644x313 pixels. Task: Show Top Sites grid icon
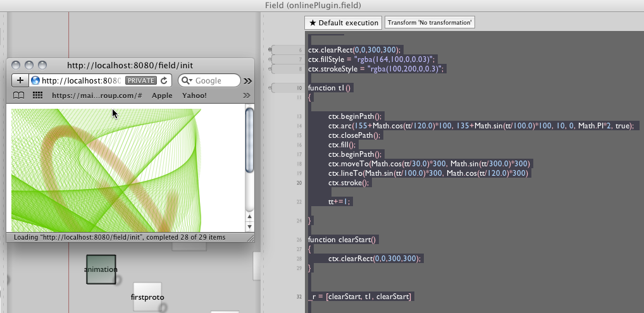(x=37, y=95)
